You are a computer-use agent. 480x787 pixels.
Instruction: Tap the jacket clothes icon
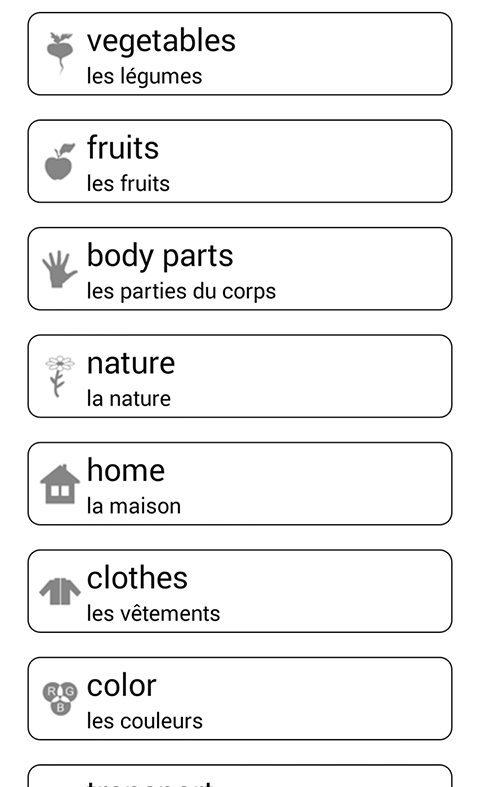[x=60, y=591]
